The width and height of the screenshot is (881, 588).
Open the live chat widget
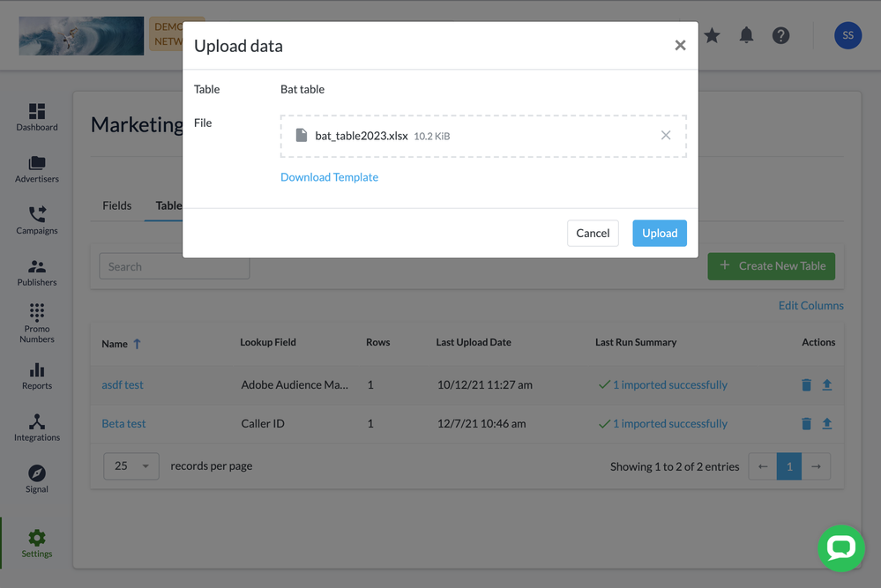pyautogui.click(x=840, y=548)
